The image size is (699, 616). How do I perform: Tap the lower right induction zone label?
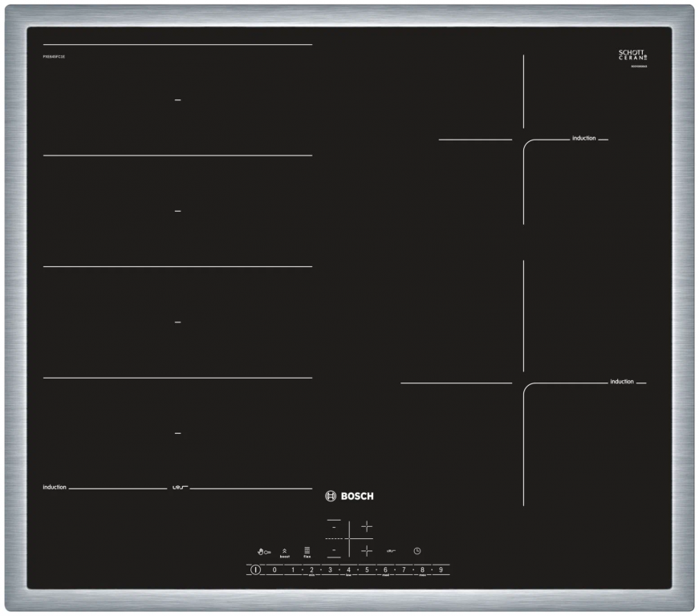click(x=621, y=382)
